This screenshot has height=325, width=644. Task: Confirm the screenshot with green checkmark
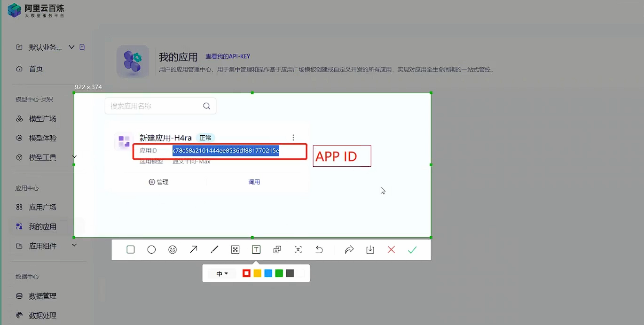[412, 250]
